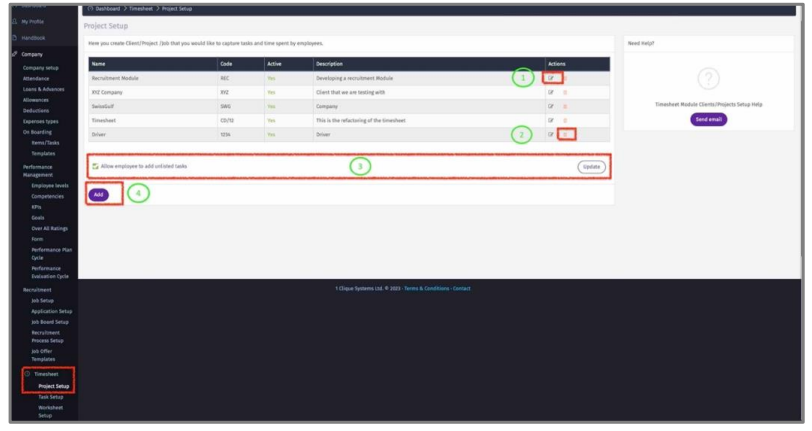
Task: Toggle Allow employee to add unlisted tasks
Action: pos(95,166)
